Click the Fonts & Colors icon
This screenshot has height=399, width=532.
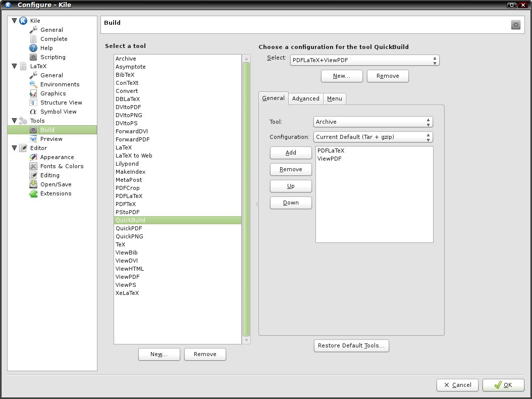pyautogui.click(x=33, y=166)
